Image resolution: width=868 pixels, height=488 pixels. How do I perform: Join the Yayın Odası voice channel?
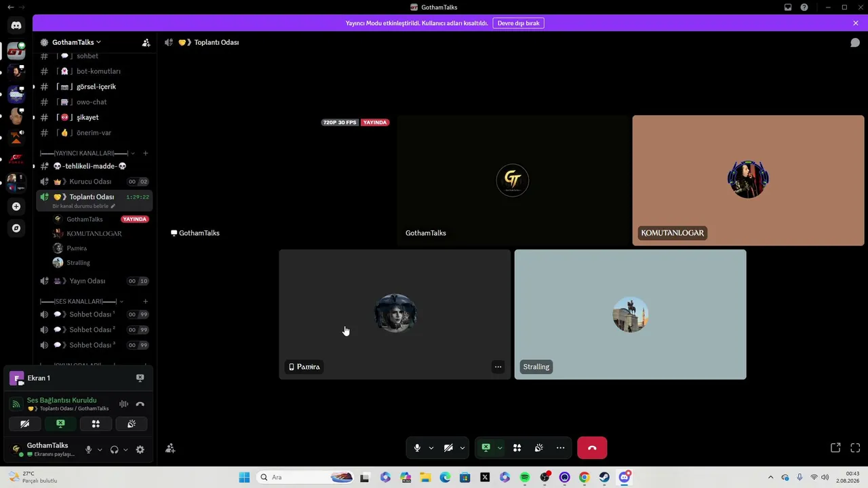[94, 281]
